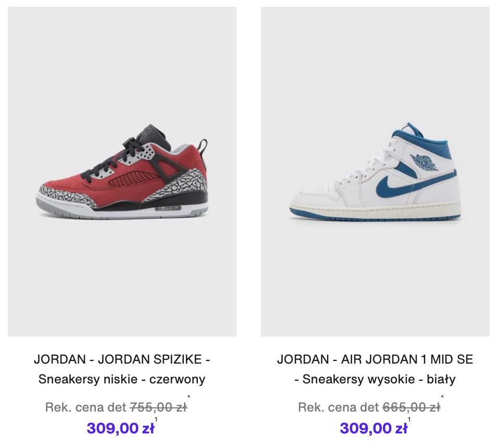Viewport: 499px width, 448px height.
Task: Click the 309,00 zł price under Air Jordan 1
Action: click(373, 428)
